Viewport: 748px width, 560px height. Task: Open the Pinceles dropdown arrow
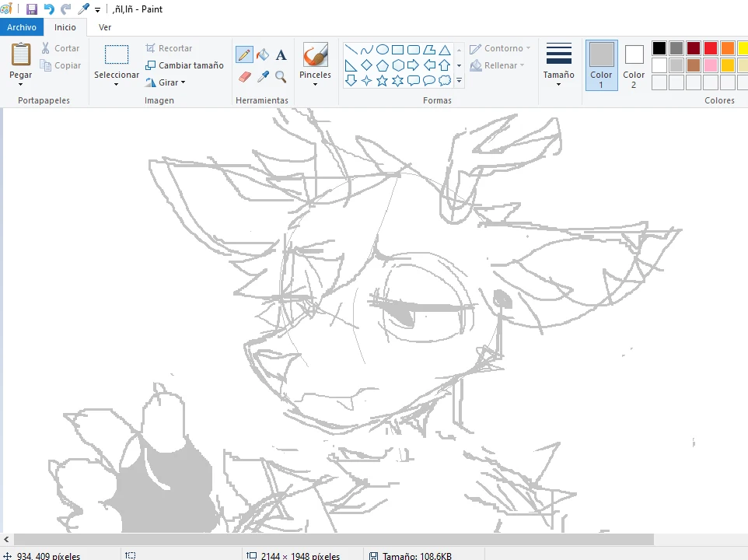(316, 85)
